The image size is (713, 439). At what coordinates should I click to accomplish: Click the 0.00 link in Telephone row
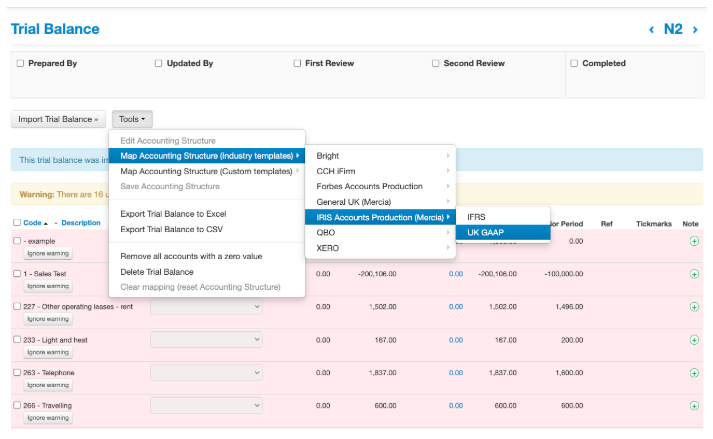click(x=455, y=373)
